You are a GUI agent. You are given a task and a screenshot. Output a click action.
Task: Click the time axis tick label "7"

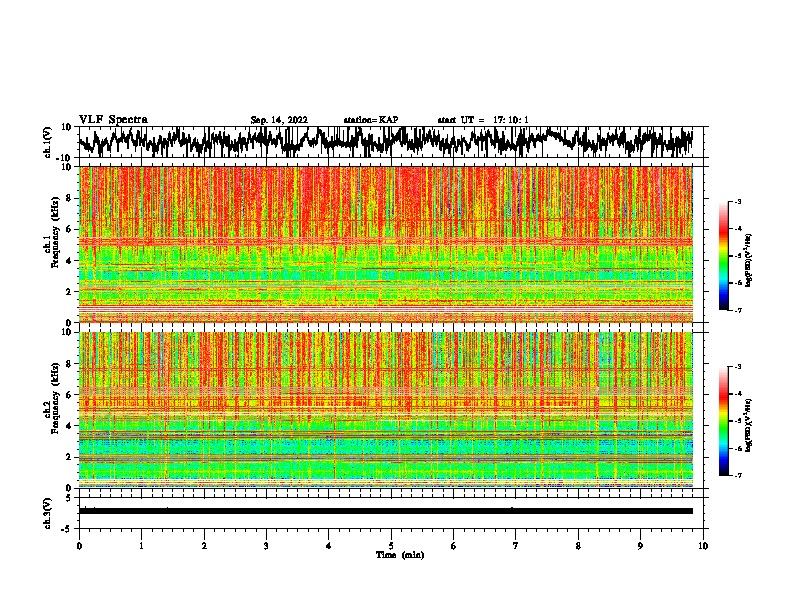pos(516,546)
